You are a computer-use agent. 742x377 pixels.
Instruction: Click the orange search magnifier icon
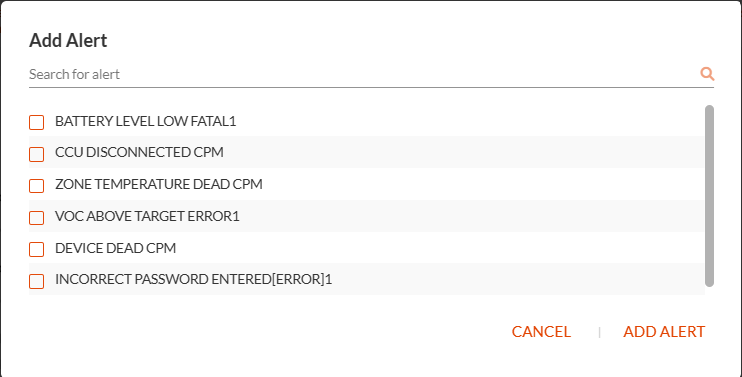(x=707, y=74)
